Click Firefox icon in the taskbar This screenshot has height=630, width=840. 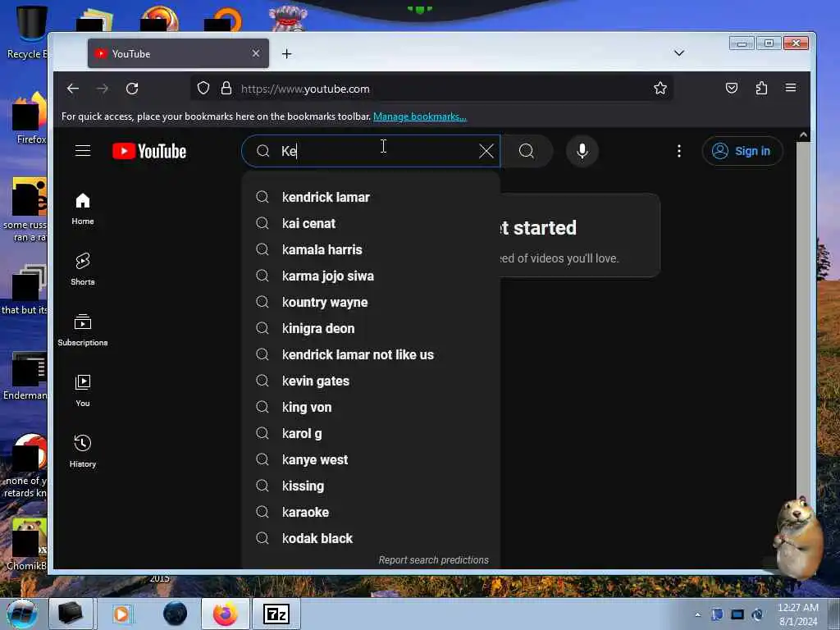(x=226, y=614)
